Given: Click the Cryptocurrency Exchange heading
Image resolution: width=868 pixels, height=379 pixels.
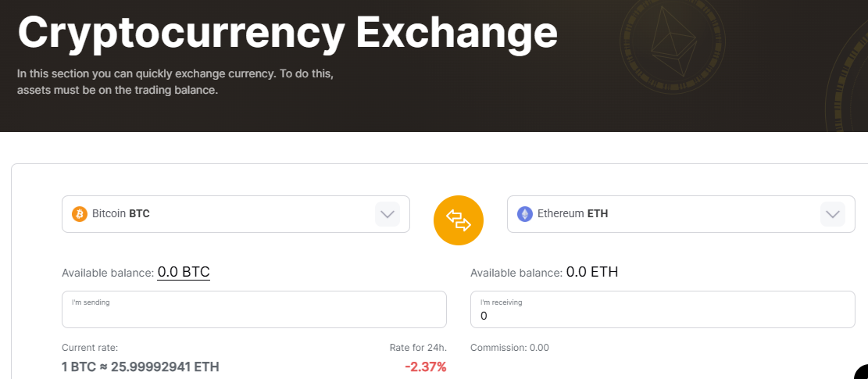Looking at the screenshot, I should point(288,32).
